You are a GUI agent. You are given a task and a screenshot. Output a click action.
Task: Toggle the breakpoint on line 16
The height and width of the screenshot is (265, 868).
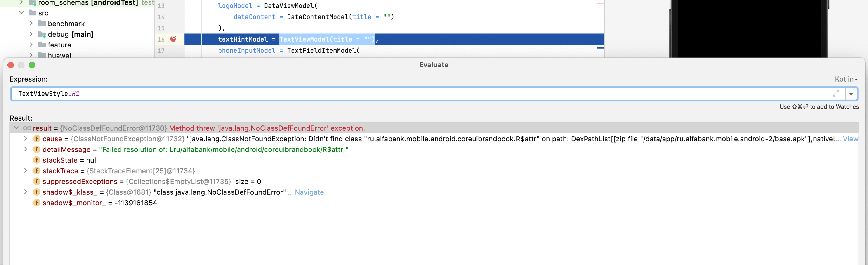[x=173, y=39]
